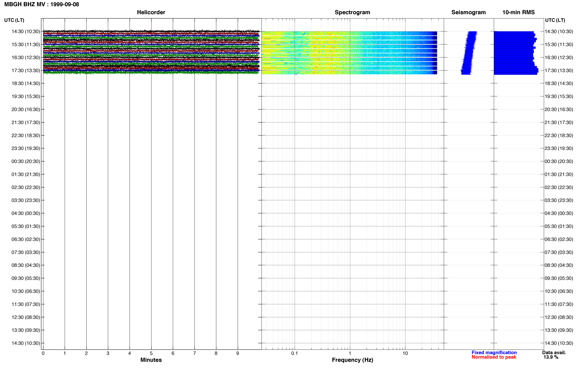Click left time label 16:30 (12:30)

[26, 57]
